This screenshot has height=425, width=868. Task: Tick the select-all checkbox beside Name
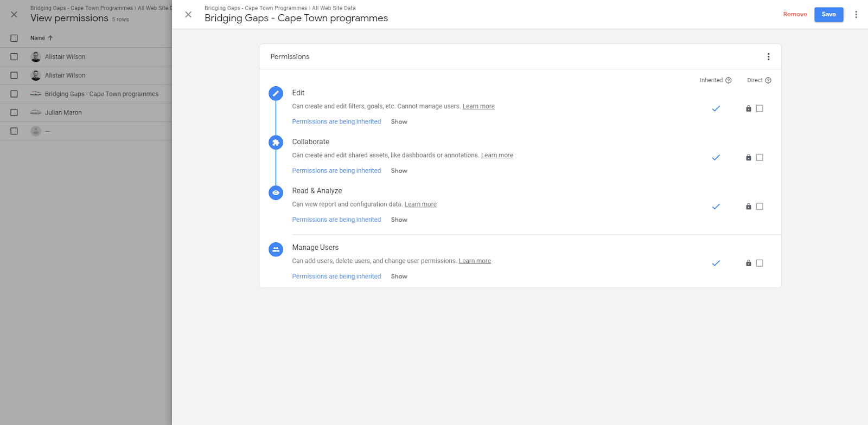pos(14,38)
